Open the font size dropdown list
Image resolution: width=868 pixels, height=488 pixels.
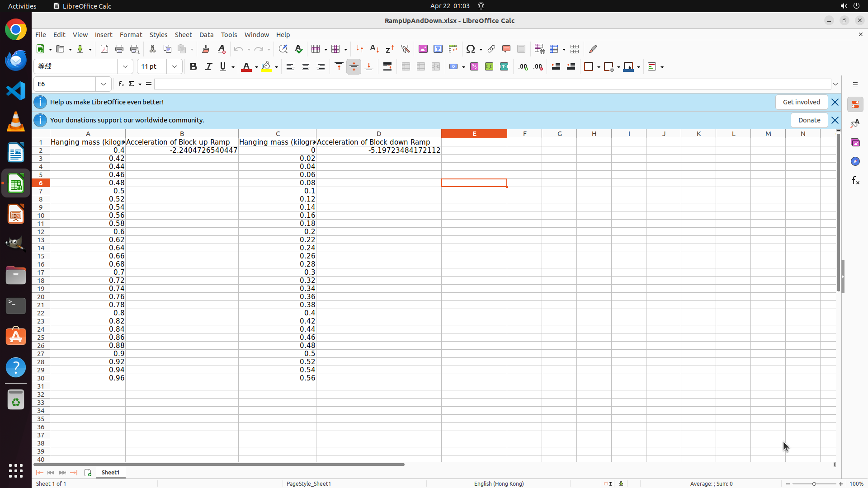click(175, 67)
